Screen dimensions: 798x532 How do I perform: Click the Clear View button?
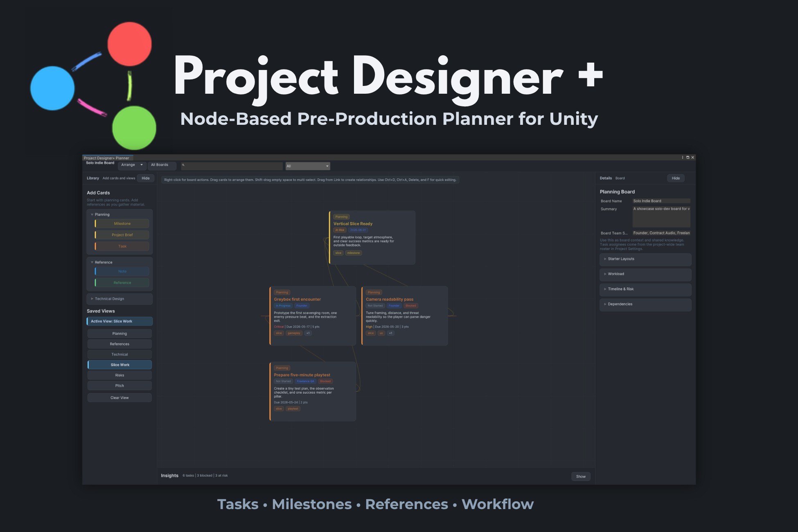(x=119, y=398)
